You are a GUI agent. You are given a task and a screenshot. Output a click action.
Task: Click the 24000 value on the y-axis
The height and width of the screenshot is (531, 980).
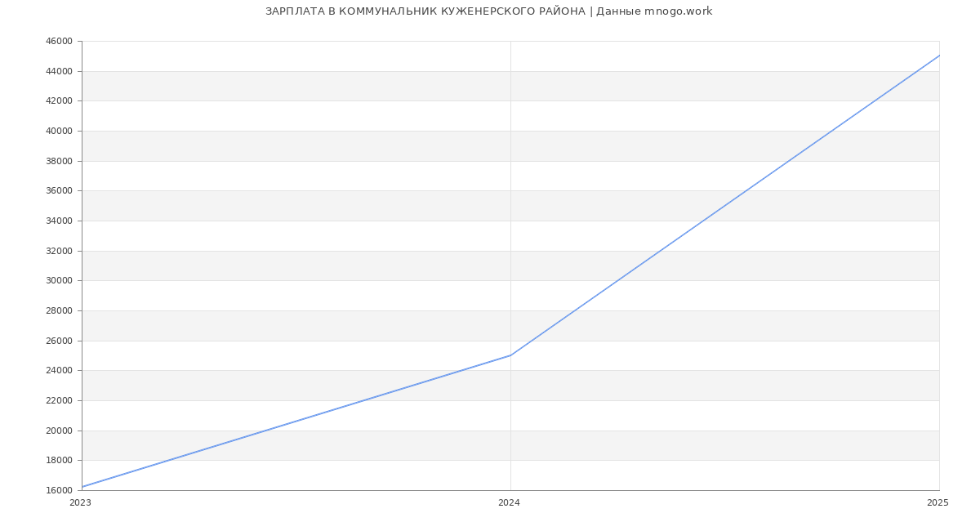coord(59,371)
